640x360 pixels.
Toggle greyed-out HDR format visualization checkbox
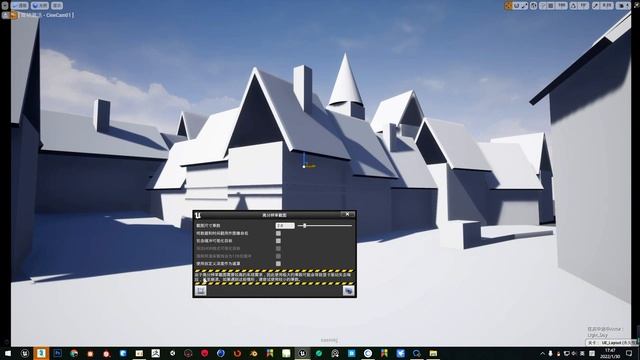coord(278,248)
